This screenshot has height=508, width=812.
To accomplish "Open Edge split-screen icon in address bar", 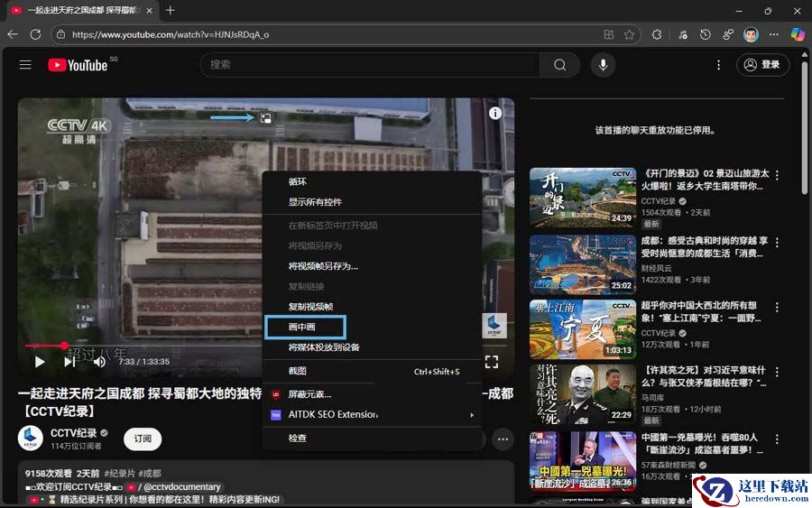I will tap(609, 34).
